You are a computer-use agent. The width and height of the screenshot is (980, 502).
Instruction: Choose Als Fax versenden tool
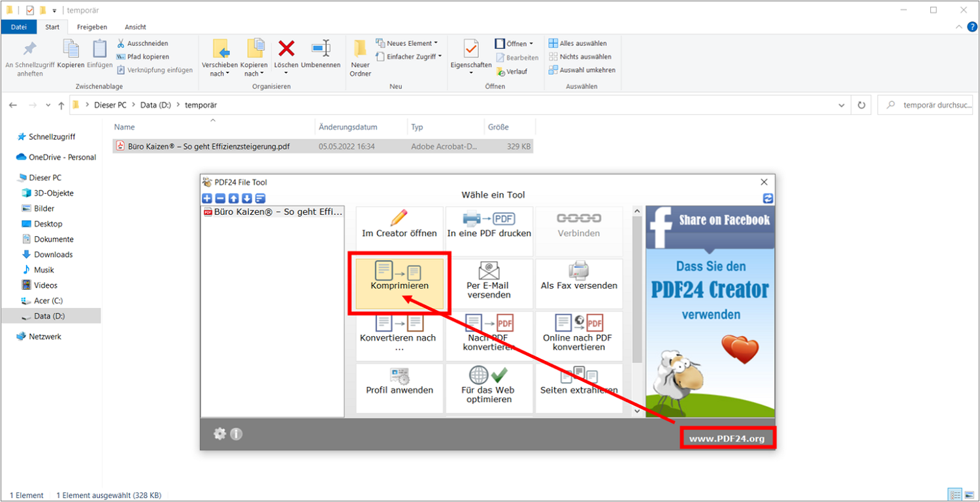pos(579,283)
